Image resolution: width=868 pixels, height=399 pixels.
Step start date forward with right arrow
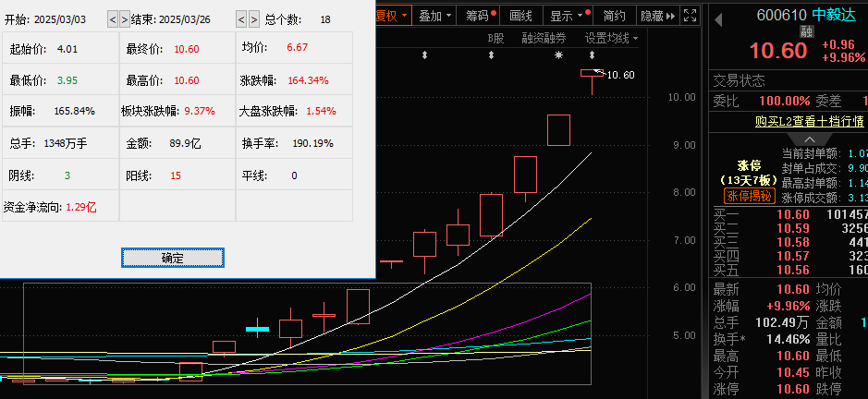pos(124,18)
